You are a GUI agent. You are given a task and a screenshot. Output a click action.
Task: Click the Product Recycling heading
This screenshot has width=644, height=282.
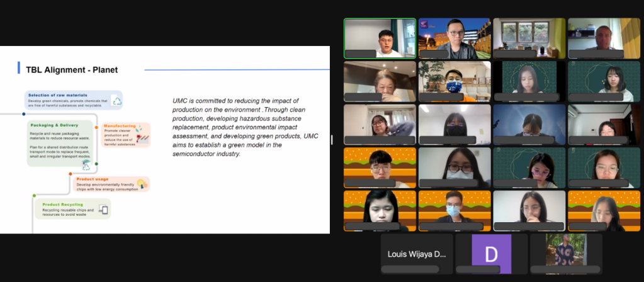tap(63, 205)
